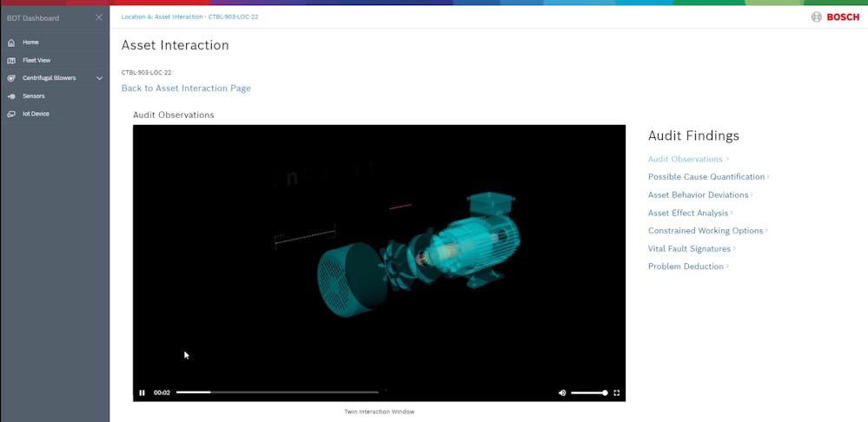
Task: Click the Fleet View icon
Action: tap(11, 61)
